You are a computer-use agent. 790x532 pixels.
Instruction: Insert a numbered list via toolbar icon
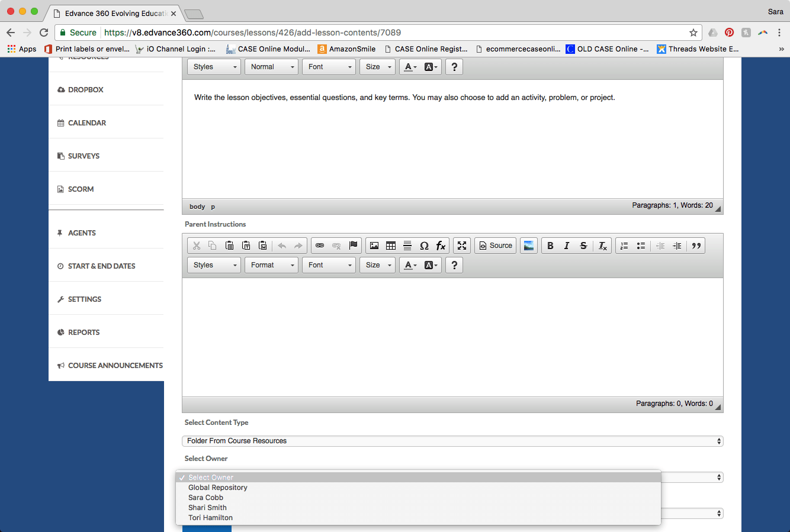coord(624,246)
